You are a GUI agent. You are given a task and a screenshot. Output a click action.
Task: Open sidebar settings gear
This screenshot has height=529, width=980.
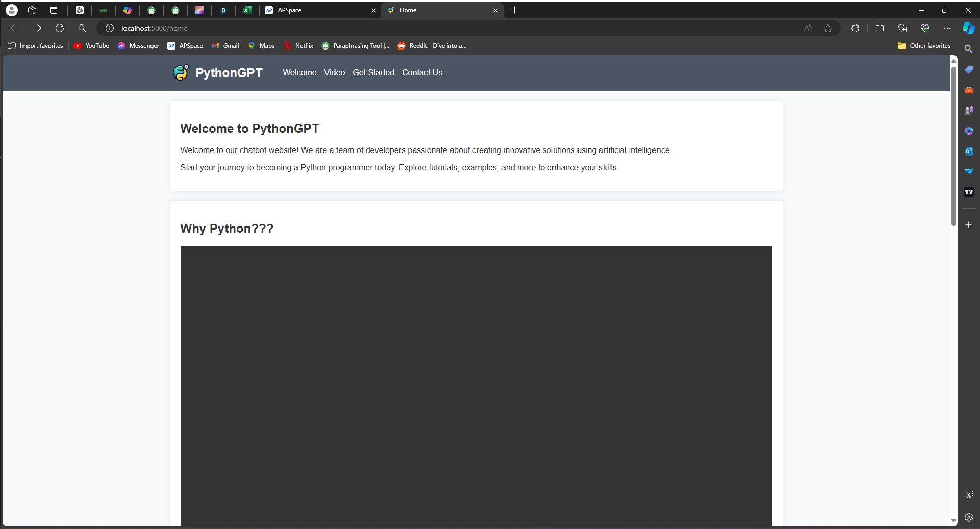pos(969,517)
